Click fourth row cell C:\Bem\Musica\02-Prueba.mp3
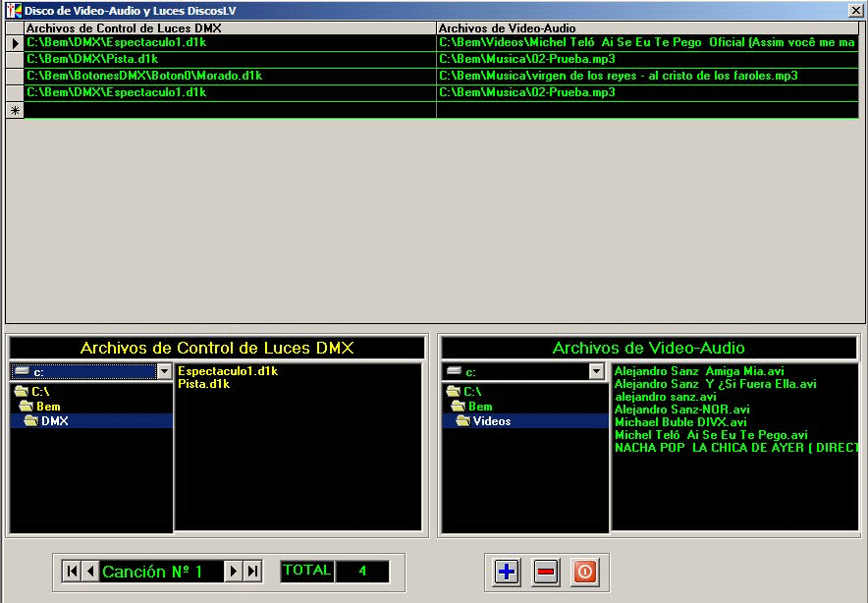This screenshot has width=868, height=603. [x=647, y=93]
